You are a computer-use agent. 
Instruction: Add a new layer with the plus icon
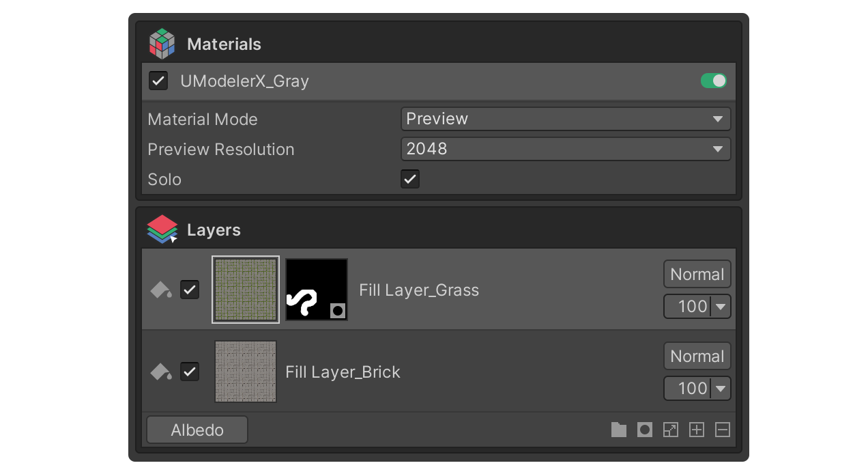point(696,430)
